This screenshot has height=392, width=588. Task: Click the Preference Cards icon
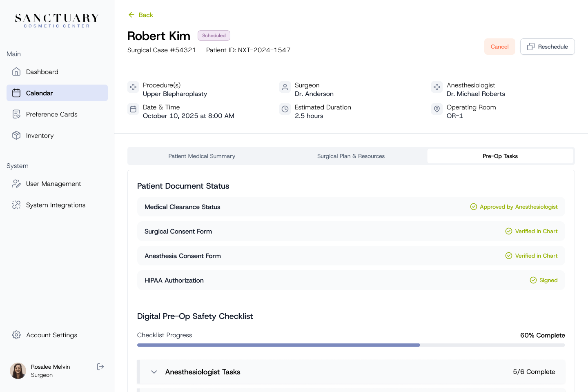[16, 114]
